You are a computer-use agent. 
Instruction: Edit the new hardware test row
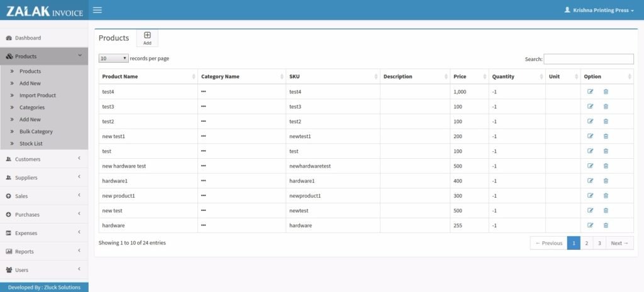[590, 166]
